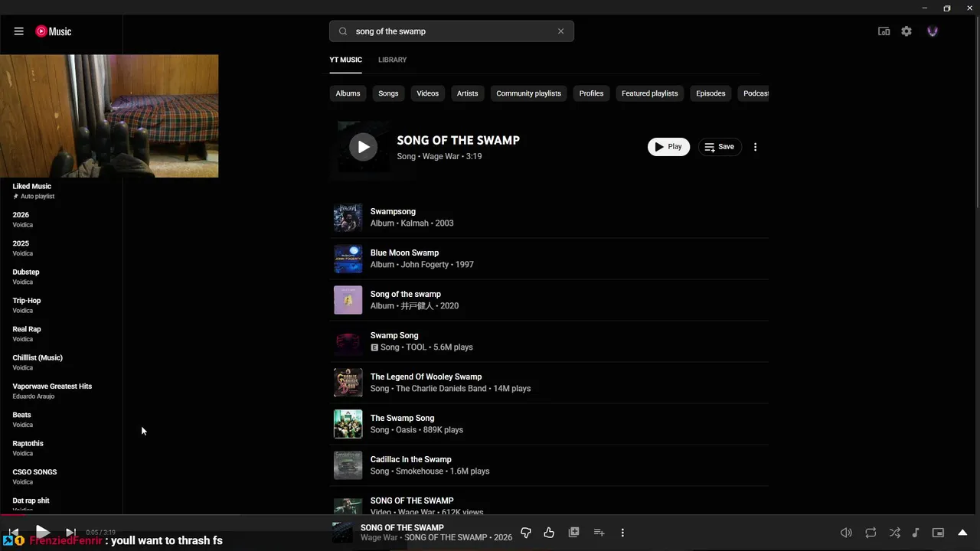Minimize the window
980x551 pixels.
pyautogui.click(x=925, y=8)
